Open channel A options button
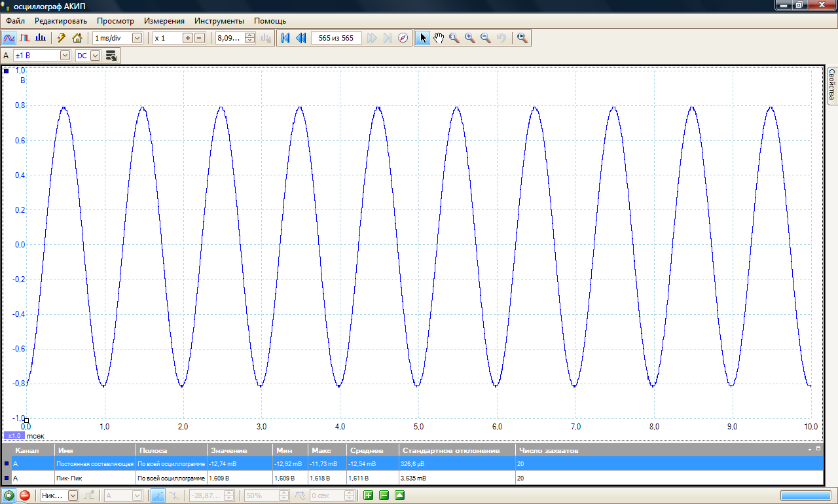This screenshot has height=504, width=838. (x=111, y=56)
